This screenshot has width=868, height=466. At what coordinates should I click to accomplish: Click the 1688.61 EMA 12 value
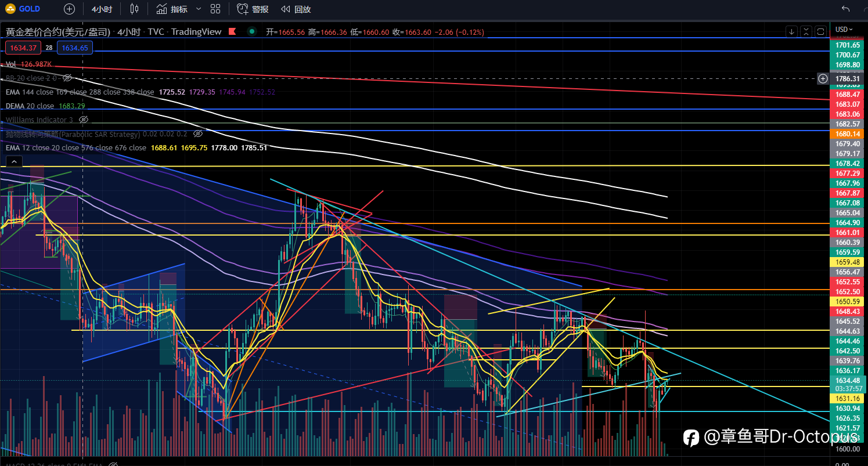(163, 147)
